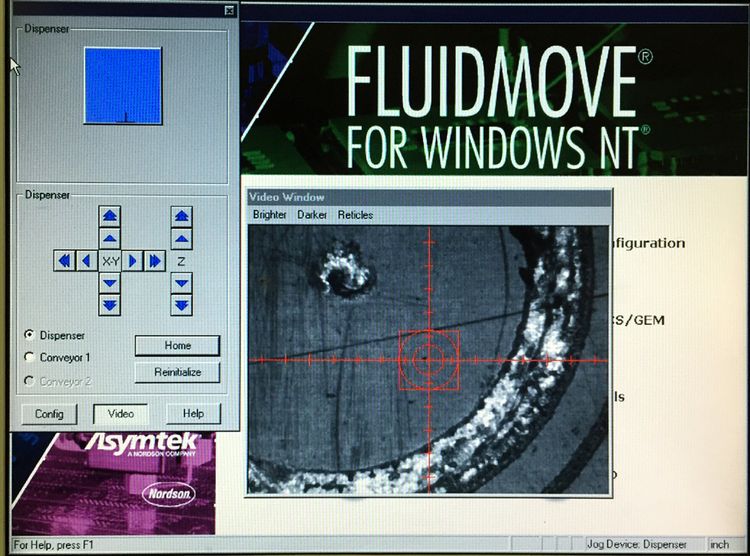Open the Darker menu in Video Window

click(x=312, y=215)
